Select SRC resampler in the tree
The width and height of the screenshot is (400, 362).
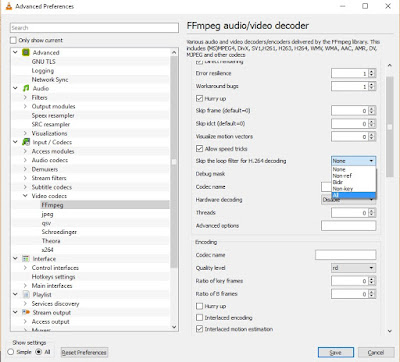coord(51,124)
